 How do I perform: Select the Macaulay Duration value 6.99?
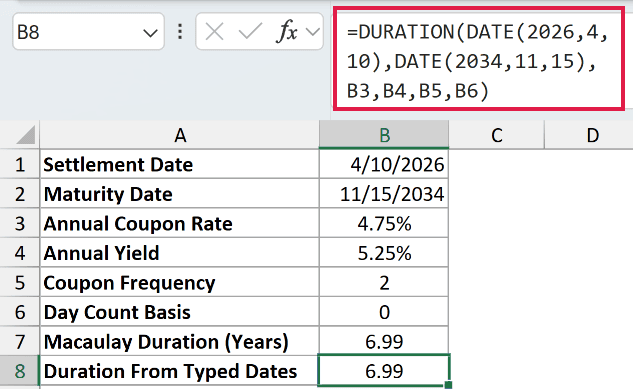[384, 341]
